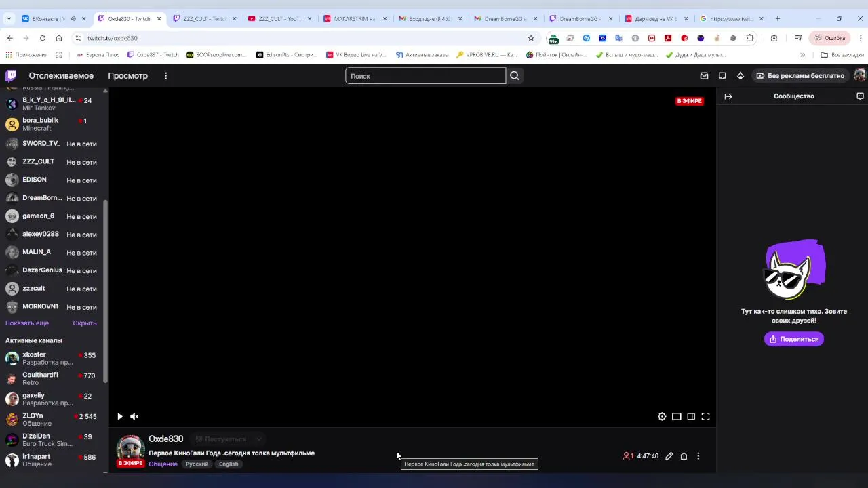
Task: Open the Общение category link
Action: coord(163,464)
